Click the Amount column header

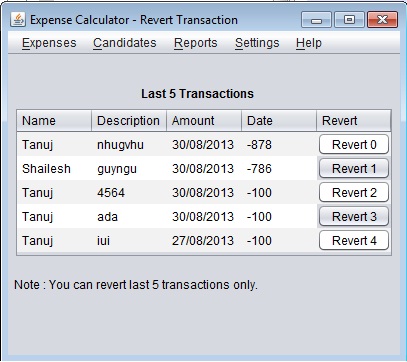tap(204, 121)
